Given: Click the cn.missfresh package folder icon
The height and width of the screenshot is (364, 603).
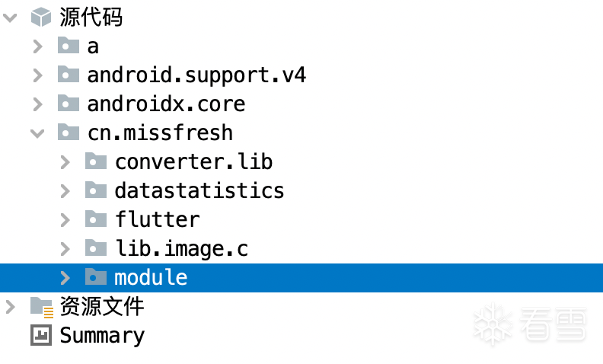Looking at the screenshot, I should coord(69,133).
